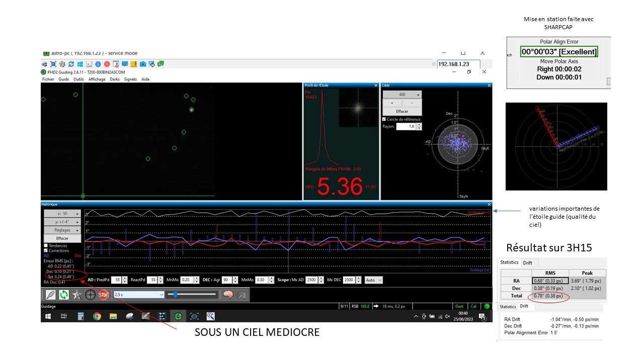Click the auto-select star icon

77,295
